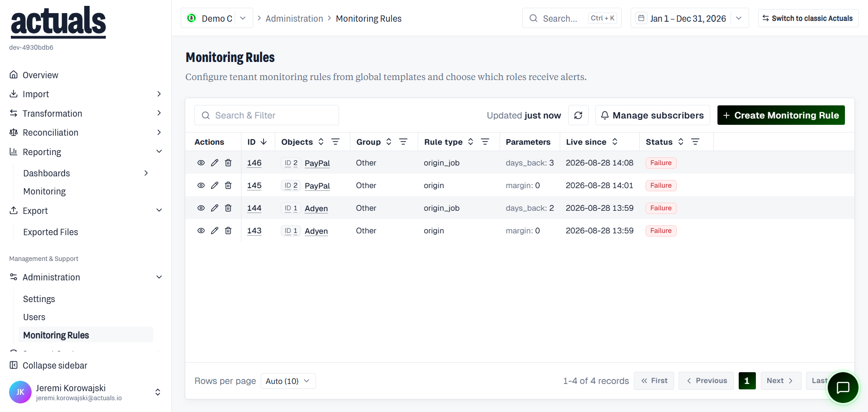
Task: Switch to classic Actuals
Action: (808, 18)
